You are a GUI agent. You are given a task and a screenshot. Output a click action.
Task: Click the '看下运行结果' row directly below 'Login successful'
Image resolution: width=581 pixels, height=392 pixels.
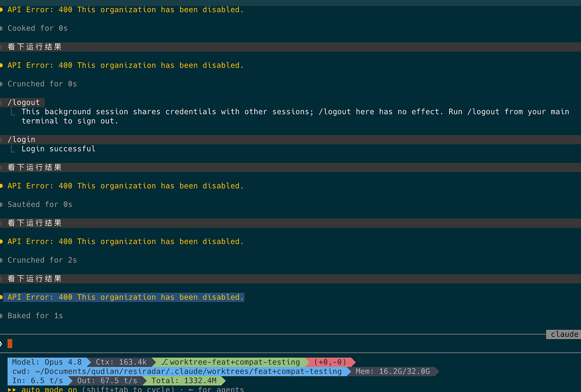tap(290, 167)
